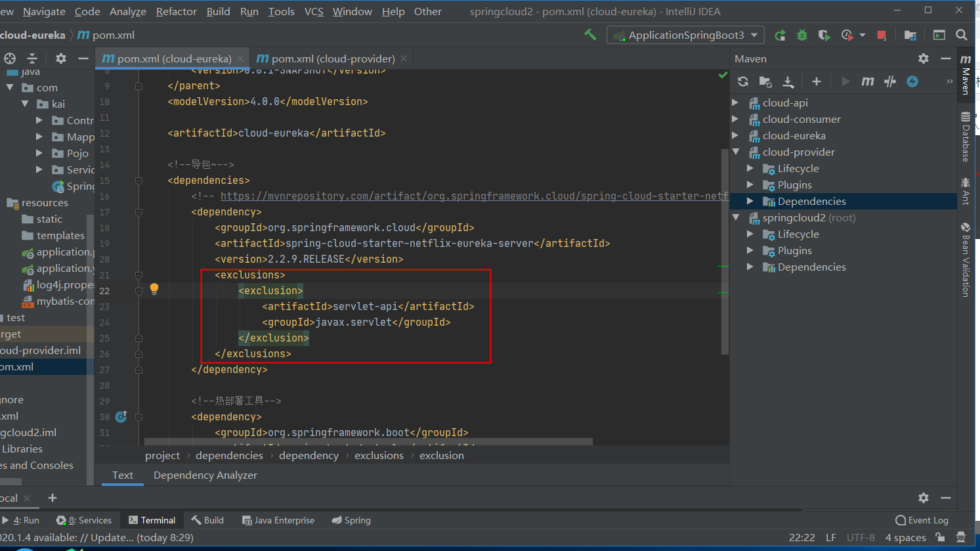
Task: Open the Run Anything icon beside search
Action: tap(939, 35)
